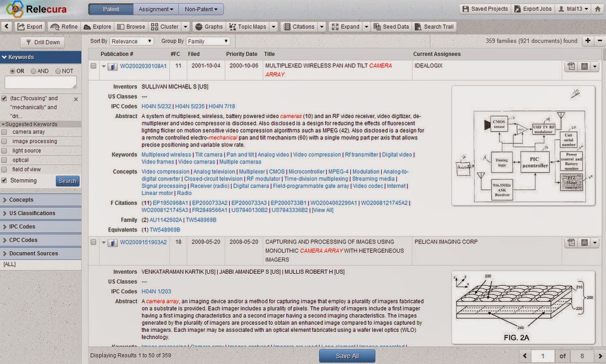Open the Citations dropdown arrow
The height and width of the screenshot is (364, 606).
point(322,27)
